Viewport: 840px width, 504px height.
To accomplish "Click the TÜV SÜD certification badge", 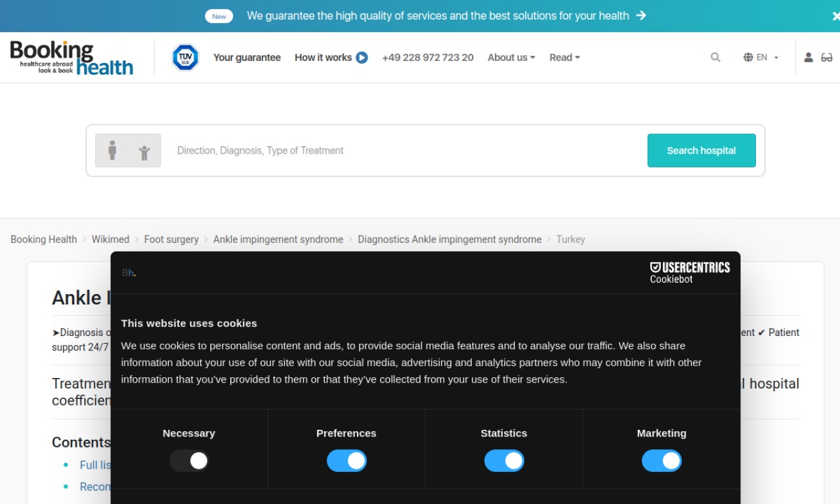I will point(185,58).
